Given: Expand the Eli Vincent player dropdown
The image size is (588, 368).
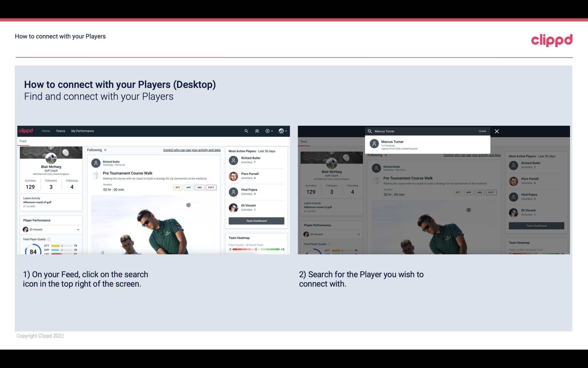Looking at the screenshot, I should click(77, 229).
